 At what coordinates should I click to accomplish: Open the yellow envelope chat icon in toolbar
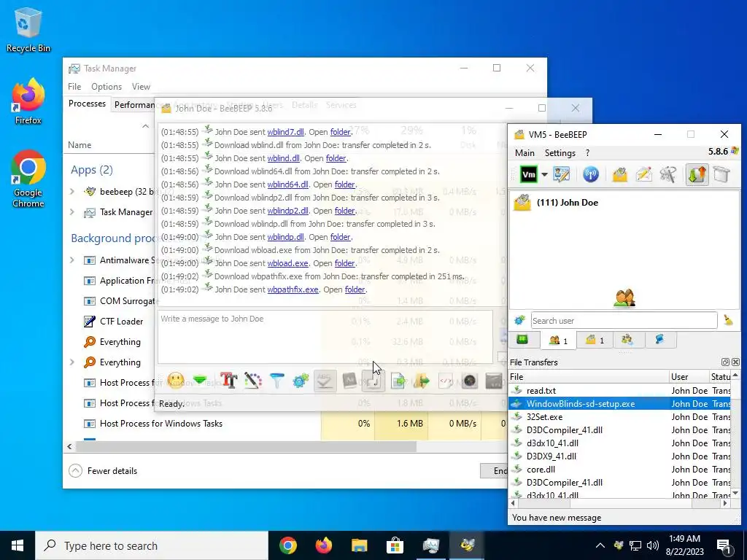pyautogui.click(x=620, y=174)
